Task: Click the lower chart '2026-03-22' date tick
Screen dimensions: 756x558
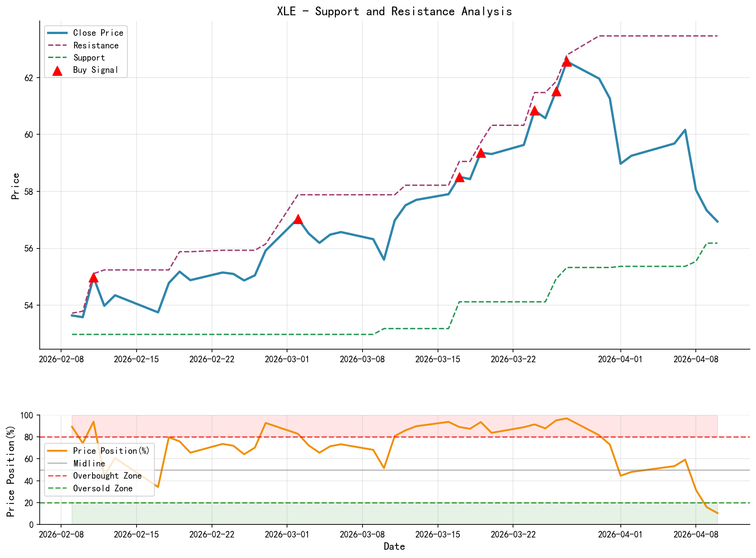Action: [x=513, y=534]
